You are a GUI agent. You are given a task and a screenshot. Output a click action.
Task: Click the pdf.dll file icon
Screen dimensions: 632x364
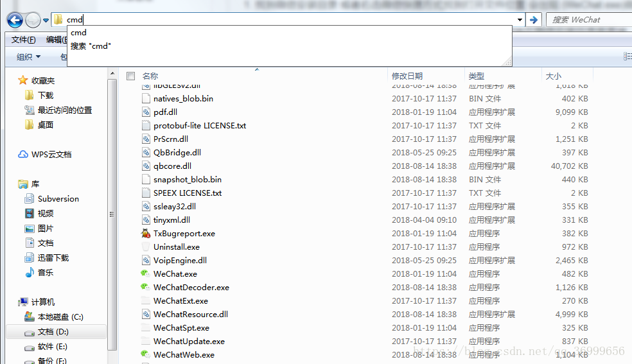pos(146,112)
